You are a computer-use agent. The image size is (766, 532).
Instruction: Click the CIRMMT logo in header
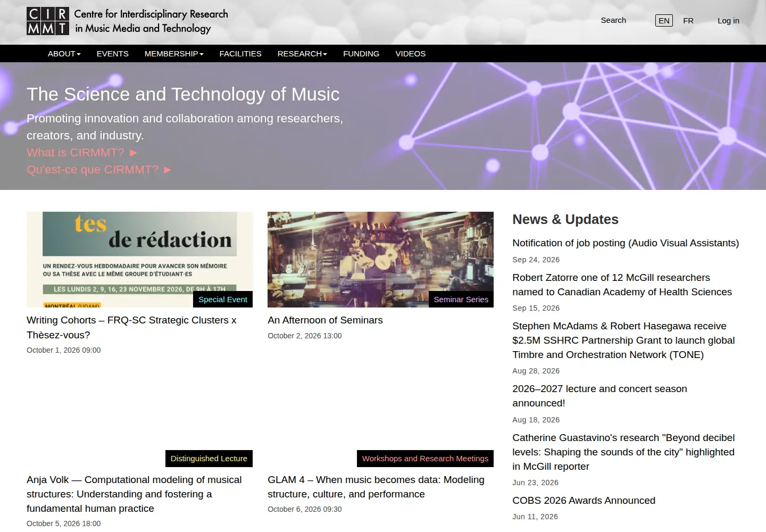127,21
